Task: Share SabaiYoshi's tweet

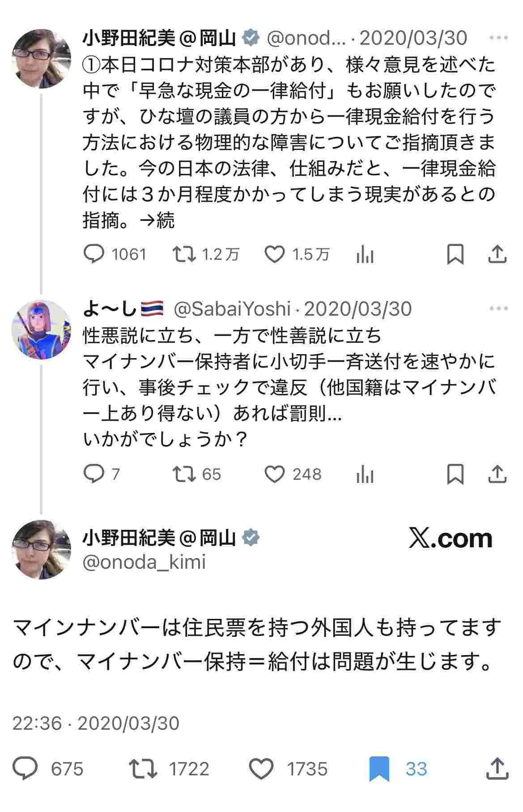Action: coord(497,474)
